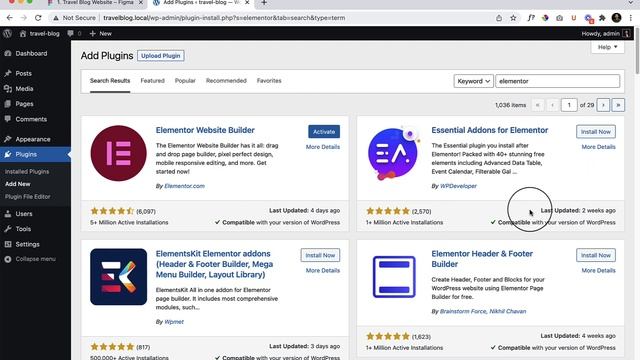Open comments bubble in admin bar

71,33
